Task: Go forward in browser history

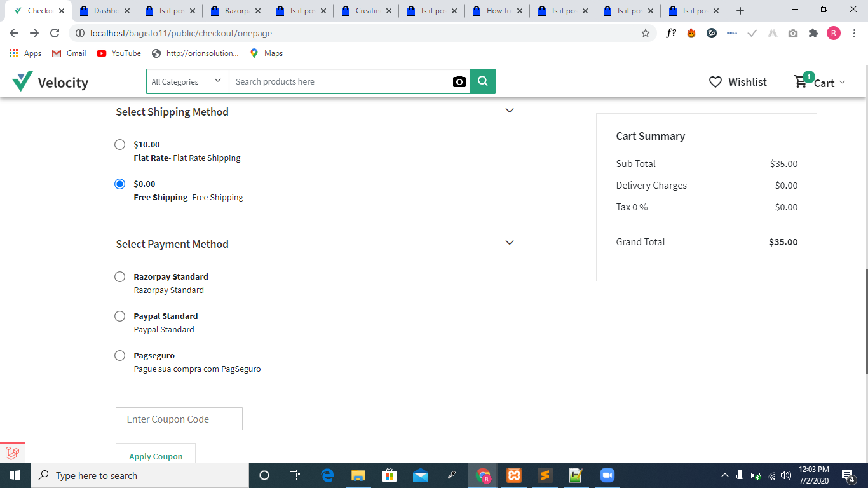Action: point(34,33)
